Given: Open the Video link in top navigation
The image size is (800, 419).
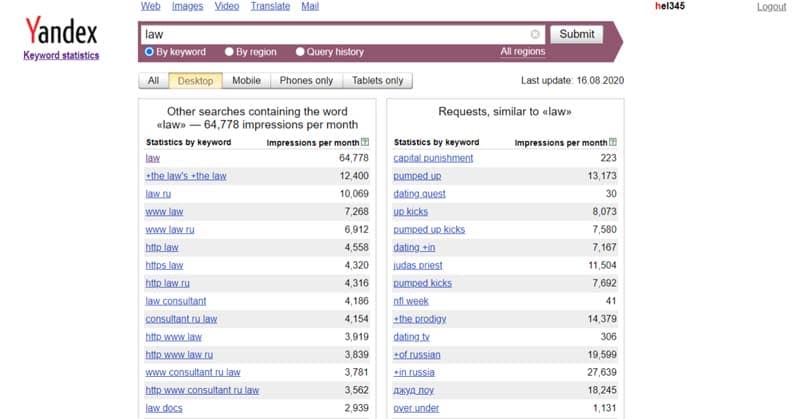Looking at the screenshot, I should click(x=227, y=6).
